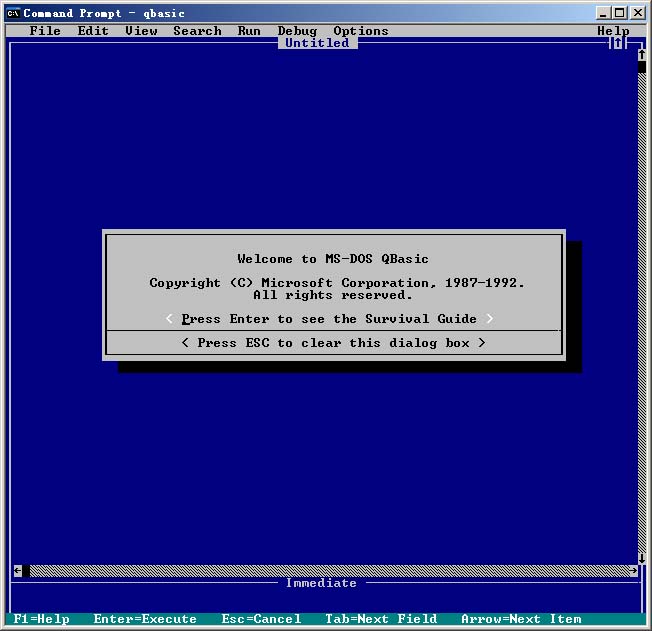Click F1=Help in the status bar
The width and height of the screenshot is (652, 631).
tap(42, 619)
